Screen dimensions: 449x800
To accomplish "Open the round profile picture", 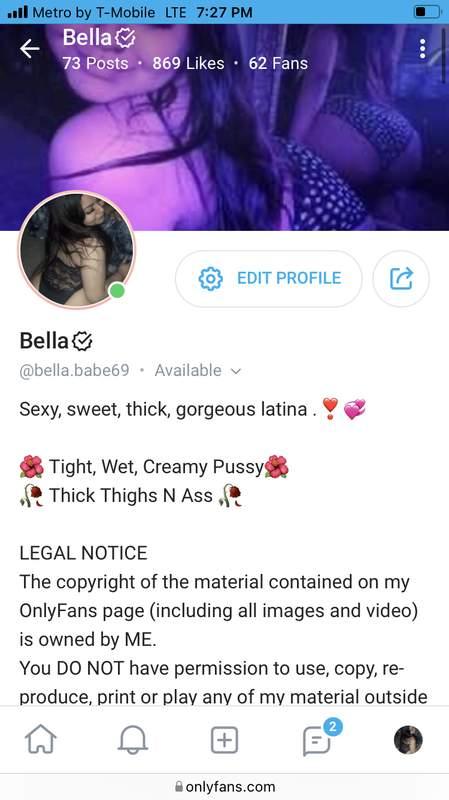I will pos(77,250).
